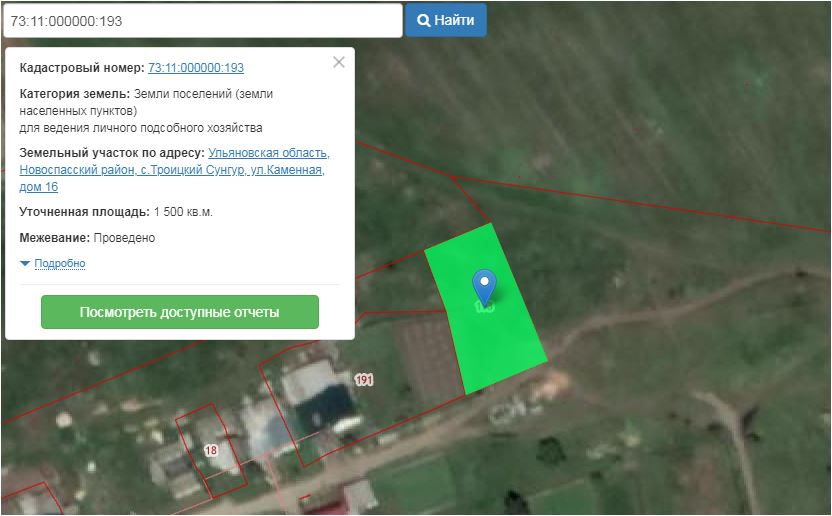Image resolution: width=832 pixels, height=516 pixels.
Task: Click the Уточненная площадь 1 500 кв.м. value
Action: tap(184, 212)
